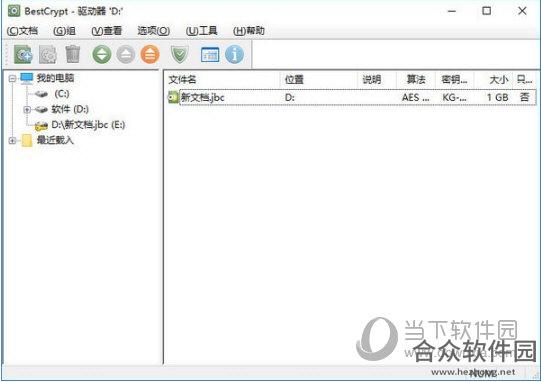Select D:\新文档.jbc (E:) tree item
Viewport: 541px width, 382px height.
(x=88, y=125)
